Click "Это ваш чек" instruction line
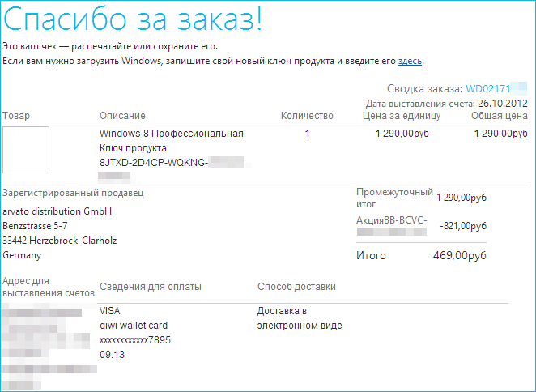 [110, 46]
